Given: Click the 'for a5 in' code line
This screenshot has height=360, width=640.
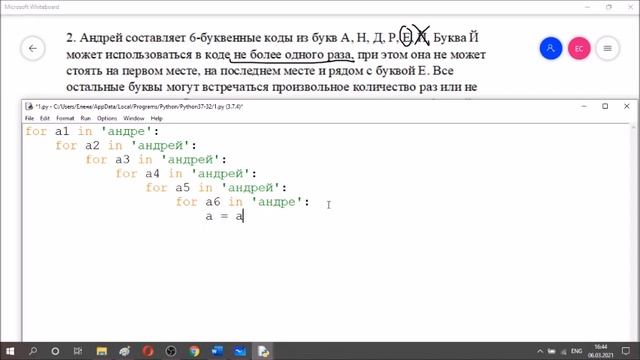Looking at the screenshot, I should 216,188.
